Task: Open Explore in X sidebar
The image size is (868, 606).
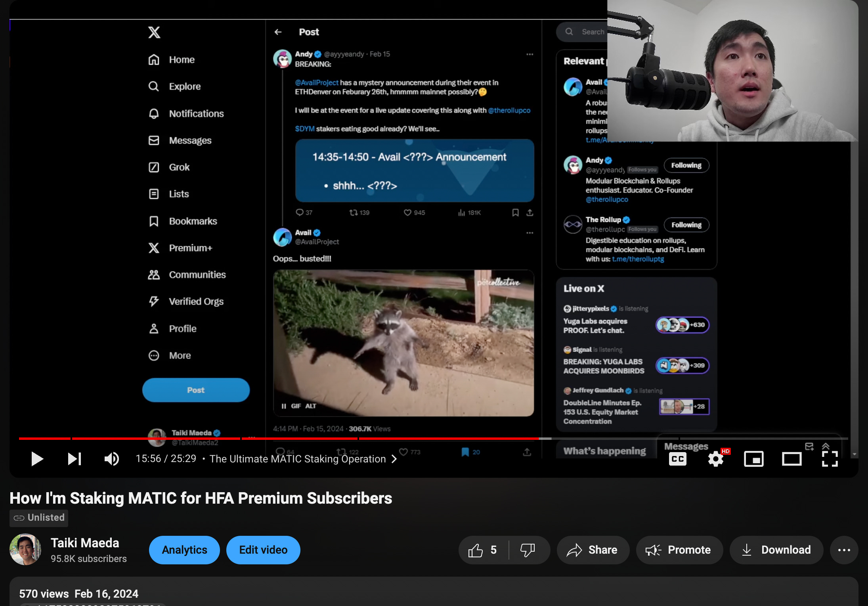Action: (x=174, y=86)
